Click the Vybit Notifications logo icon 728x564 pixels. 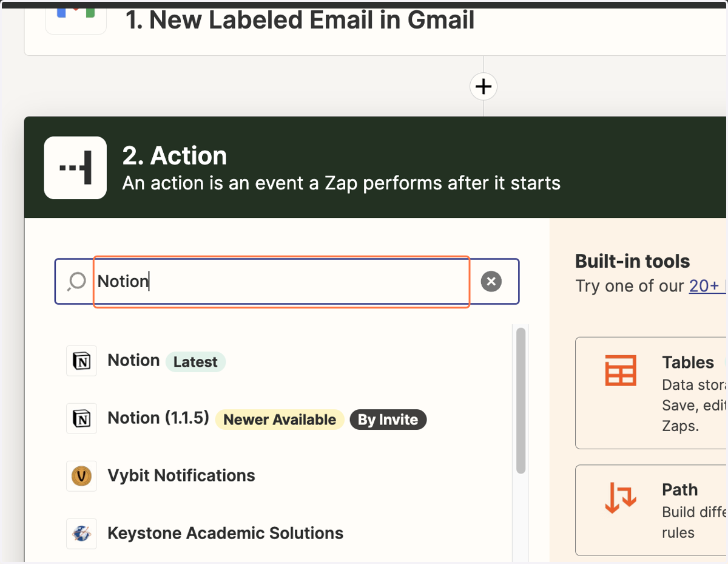tap(81, 476)
